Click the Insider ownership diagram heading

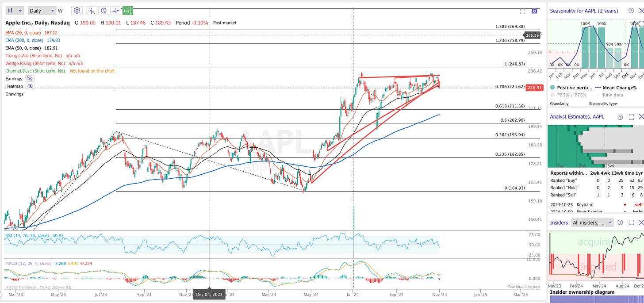583,292
